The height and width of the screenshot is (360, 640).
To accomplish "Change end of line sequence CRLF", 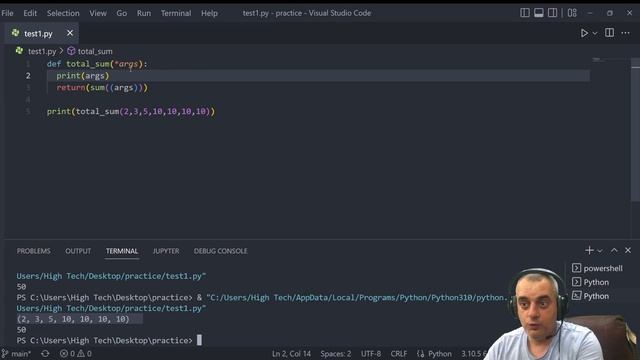I will 399,353.
